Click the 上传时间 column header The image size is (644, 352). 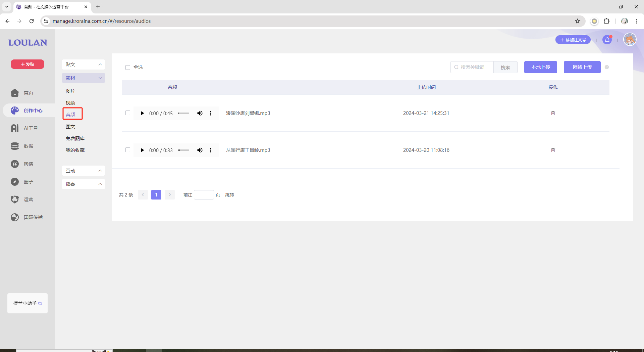pos(426,87)
